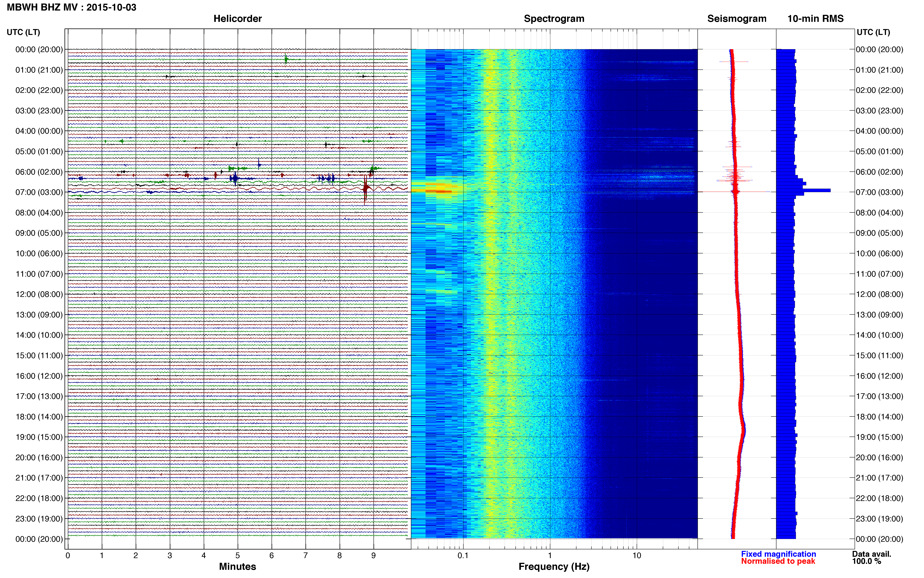Image resolution: width=924 pixels, height=578 pixels.
Task: Click '08:00 (04:00)' on the helicorder time axis
Action: click(39, 213)
